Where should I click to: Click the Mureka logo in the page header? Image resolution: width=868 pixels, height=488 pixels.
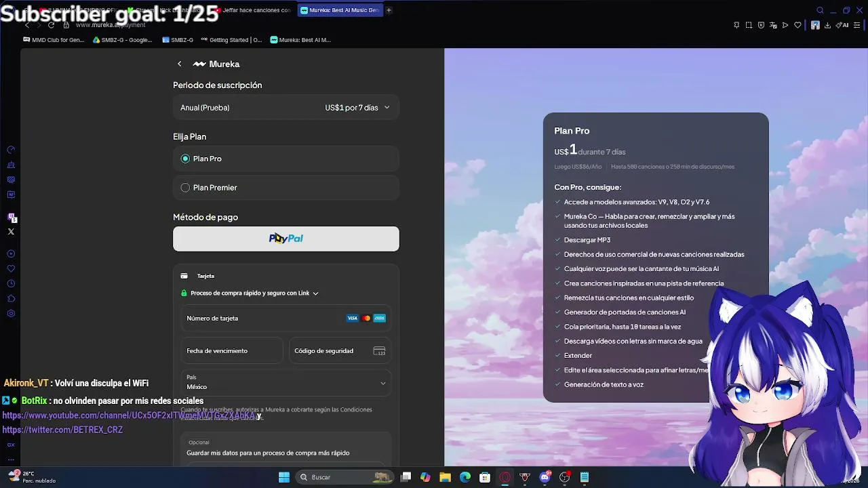(x=216, y=64)
